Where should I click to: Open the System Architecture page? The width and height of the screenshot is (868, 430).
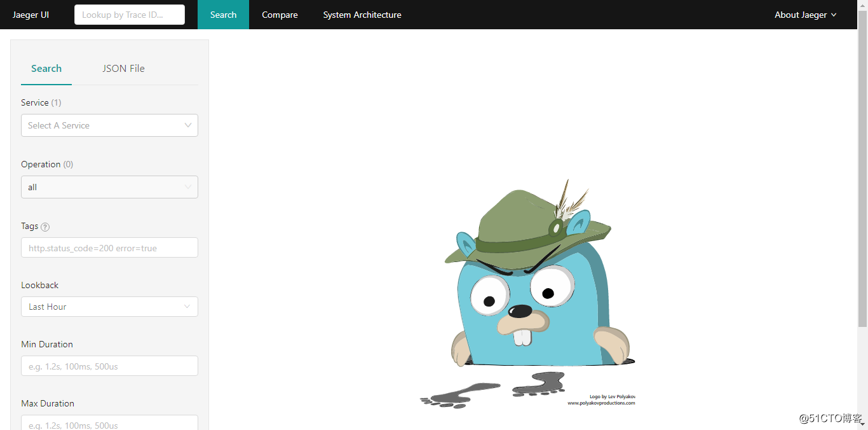(362, 15)
